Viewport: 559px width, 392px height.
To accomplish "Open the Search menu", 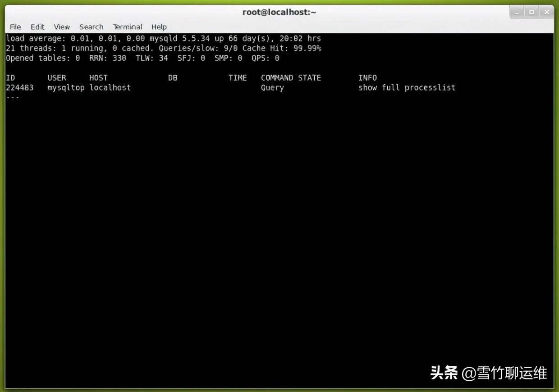I will coord(91,27).
